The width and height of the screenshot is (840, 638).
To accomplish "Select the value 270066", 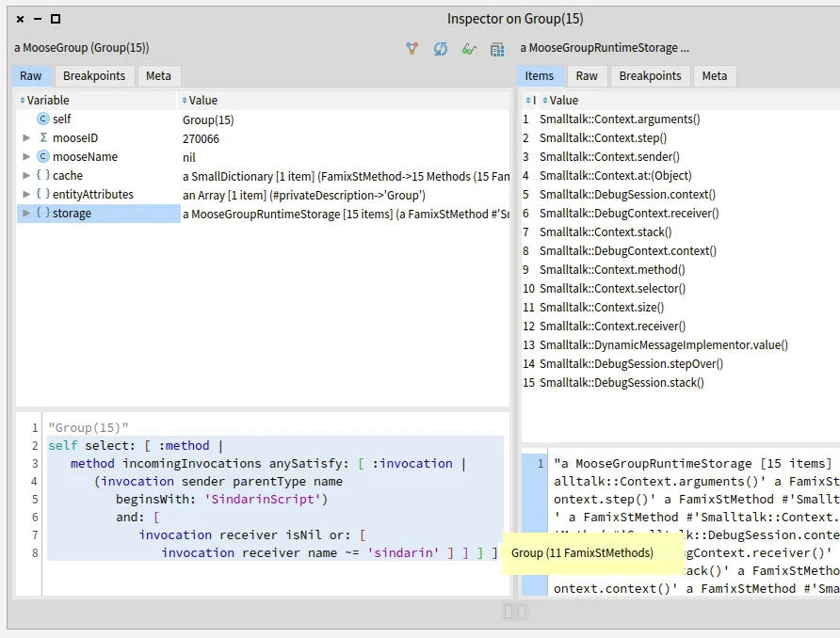I will point(201,138).
